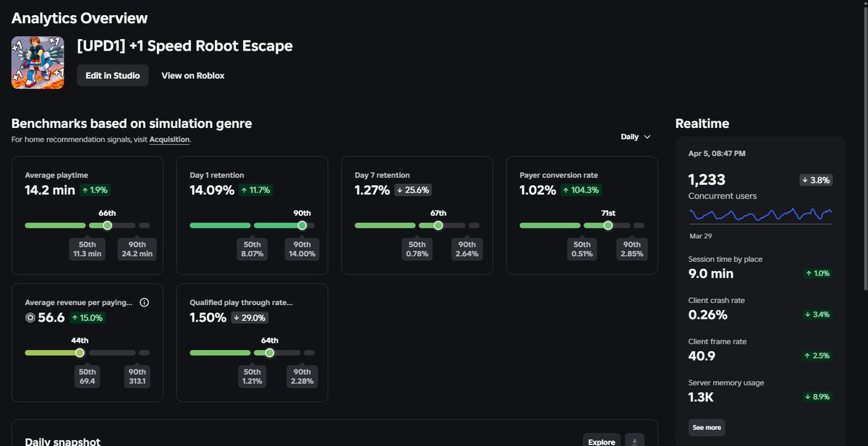
Task: Click the 1.50% play through value
Action: pos(208,317)
